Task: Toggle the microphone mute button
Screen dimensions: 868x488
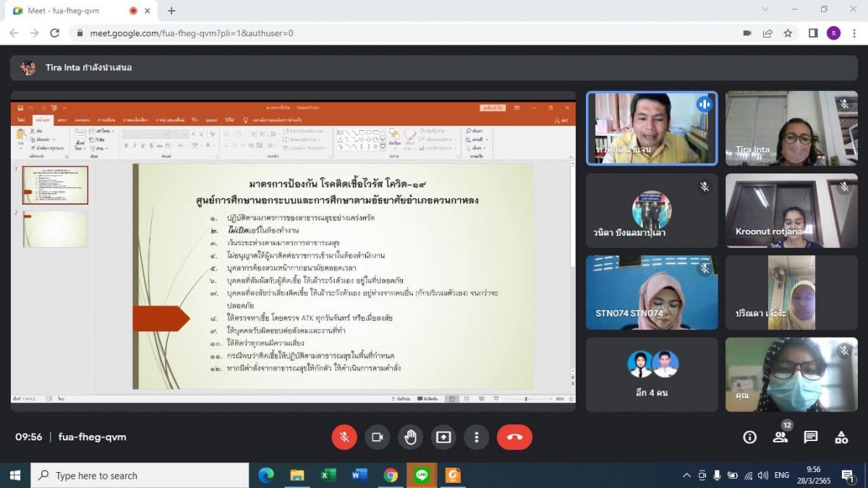Action: coord(344,437)
